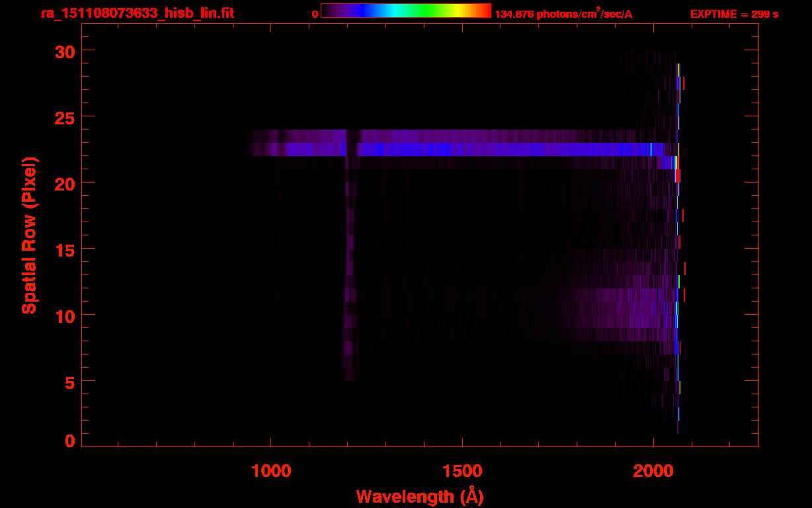Click the color scale minimum value 0
This screenshot has height=508, width=812.
click(x=315, y=14)
